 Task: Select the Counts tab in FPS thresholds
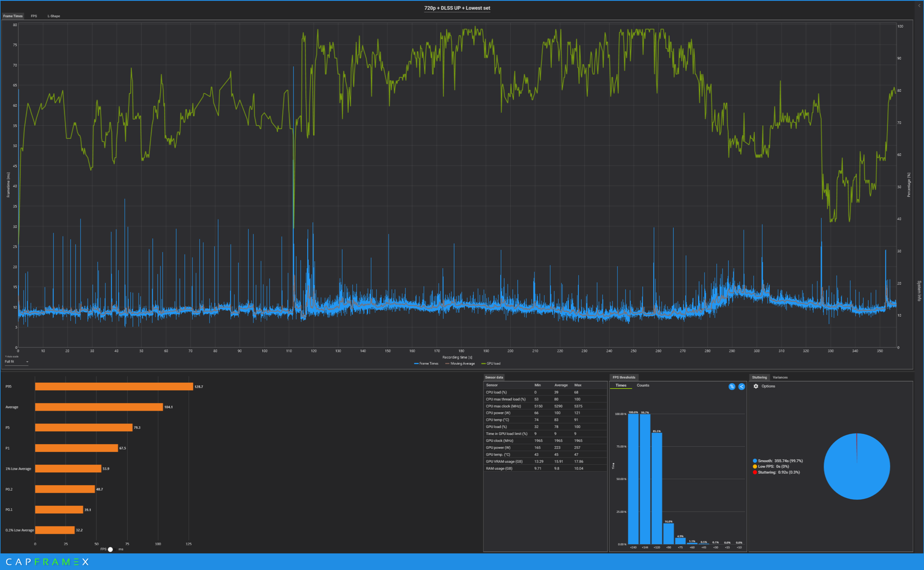tap(643, 385)
